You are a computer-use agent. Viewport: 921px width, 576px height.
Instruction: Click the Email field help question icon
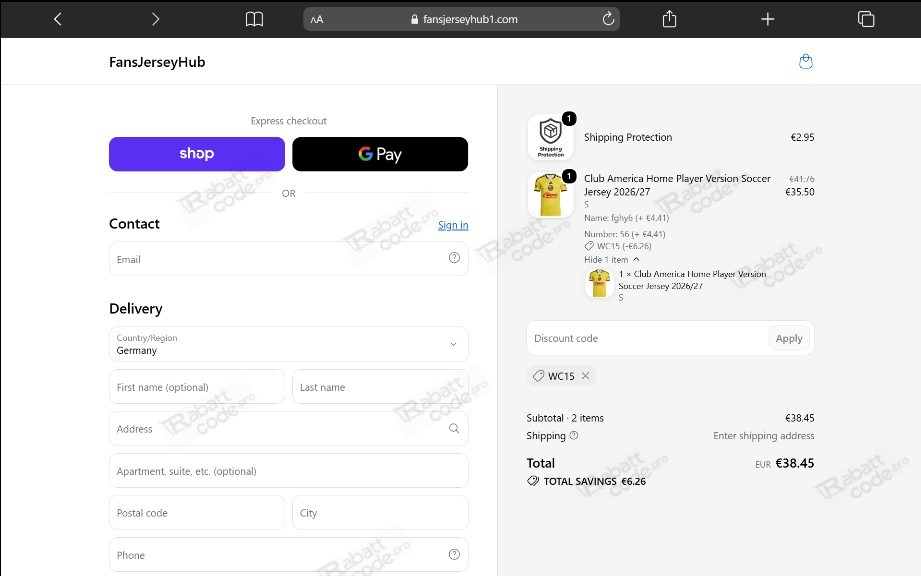click(x=454, y=258)
